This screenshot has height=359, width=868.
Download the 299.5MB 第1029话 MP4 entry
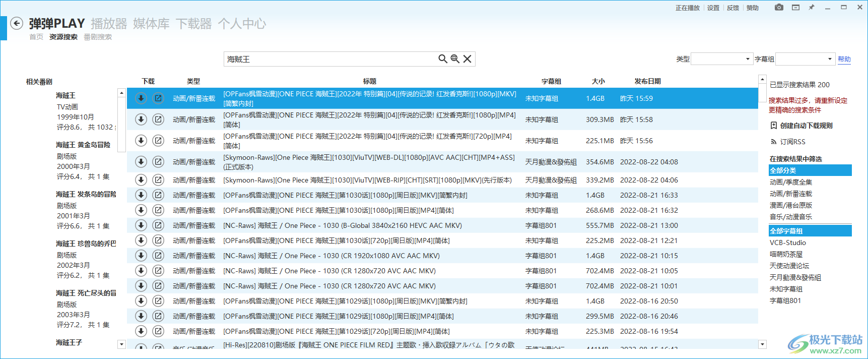pos(141,316)
